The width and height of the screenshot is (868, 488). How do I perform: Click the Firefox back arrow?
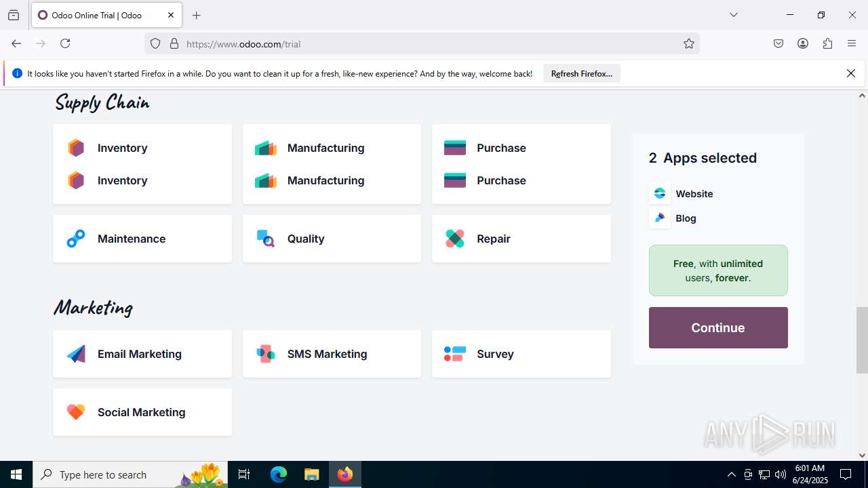click(16, 43)
